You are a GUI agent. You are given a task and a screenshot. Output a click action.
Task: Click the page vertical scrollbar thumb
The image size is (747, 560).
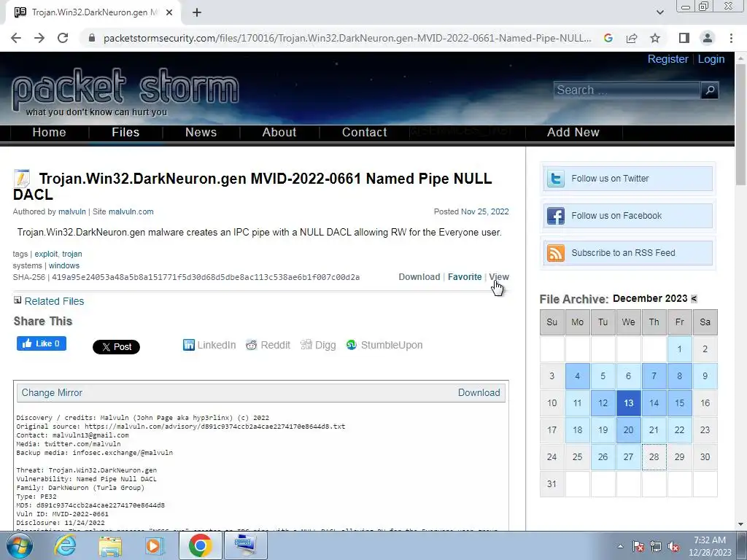coord(740,125)
